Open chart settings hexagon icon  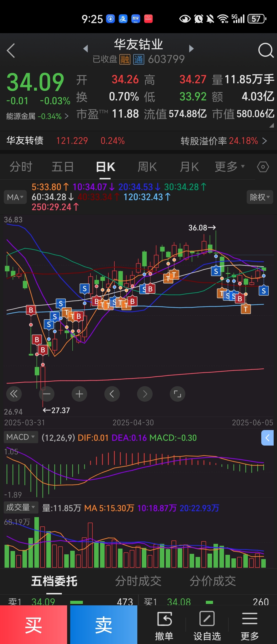(x=263, y=167)
